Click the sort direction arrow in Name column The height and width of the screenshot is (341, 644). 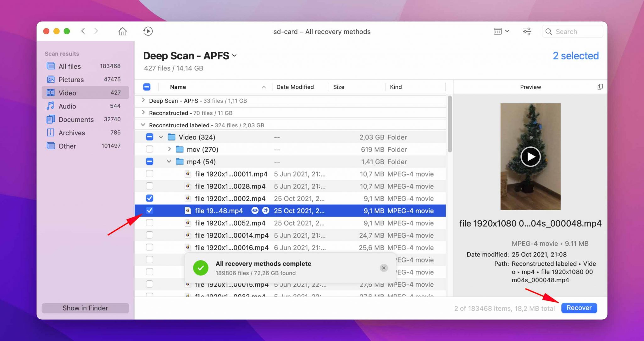pyautogui.click(x=264, y=87)
